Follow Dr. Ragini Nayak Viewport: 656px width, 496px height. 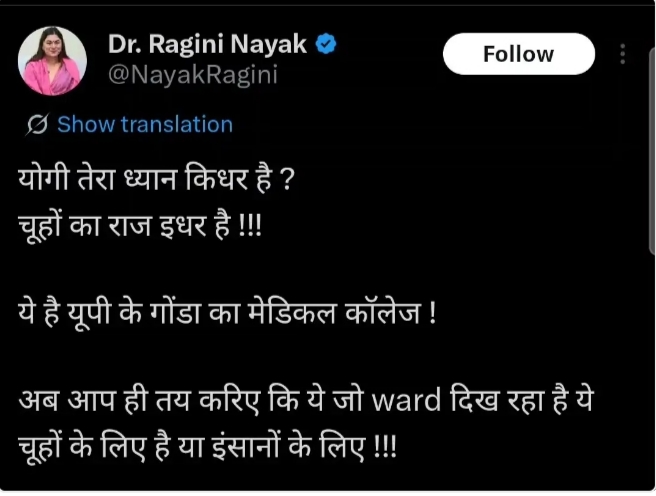pos(519,54)
